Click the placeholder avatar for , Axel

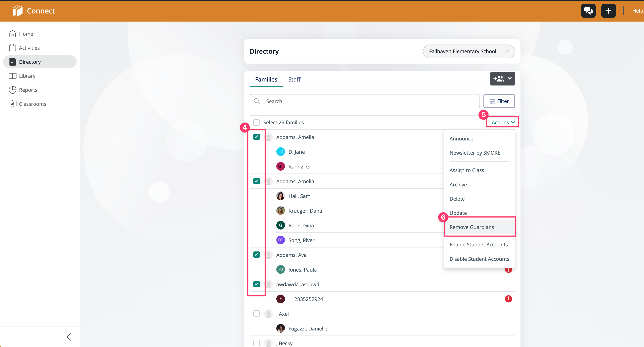[x=268, y=314]
